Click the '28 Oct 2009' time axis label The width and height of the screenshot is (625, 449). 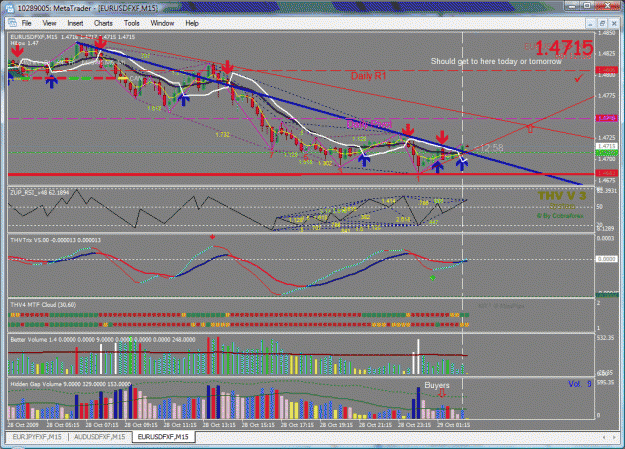pyautogui.click(x=23, y=425)
